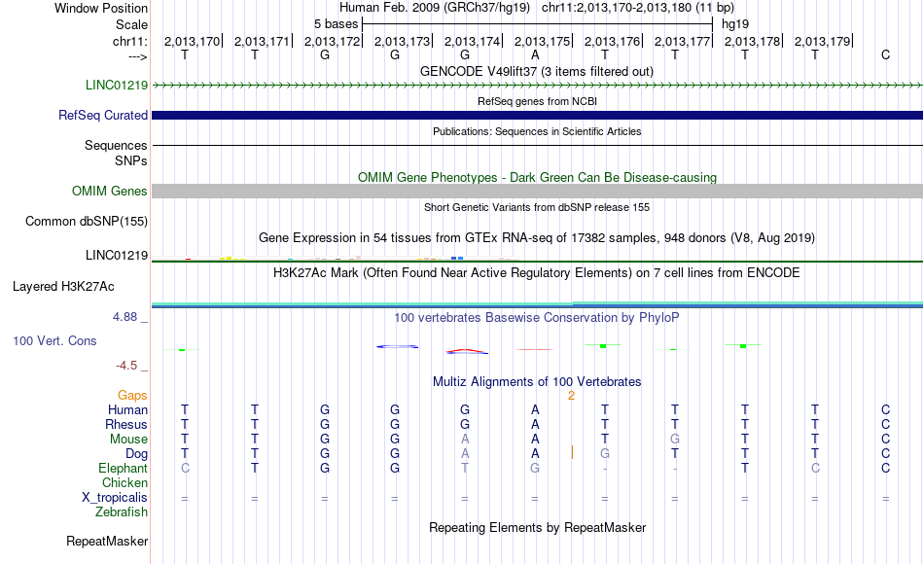Click the Chicken alignment row label
This screenshot has width=924, height=564.
click(124, 482)
